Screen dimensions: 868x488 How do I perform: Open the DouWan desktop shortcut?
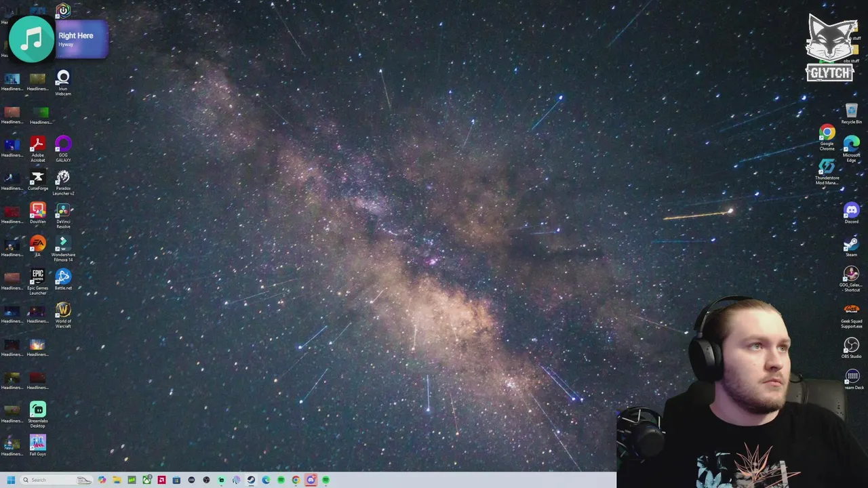coord(37,213)
